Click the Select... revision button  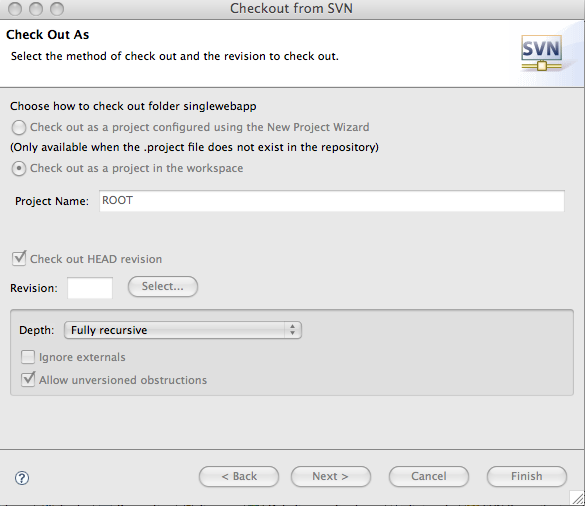(x=163, y=287)
